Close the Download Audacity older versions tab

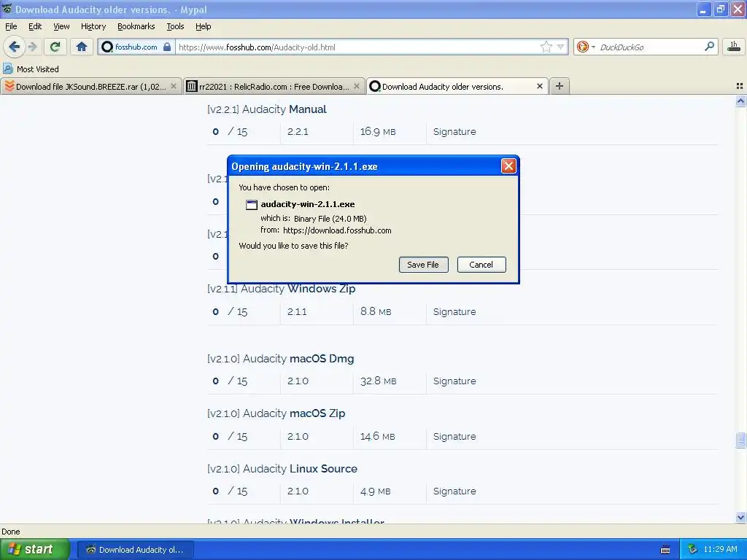539,86
